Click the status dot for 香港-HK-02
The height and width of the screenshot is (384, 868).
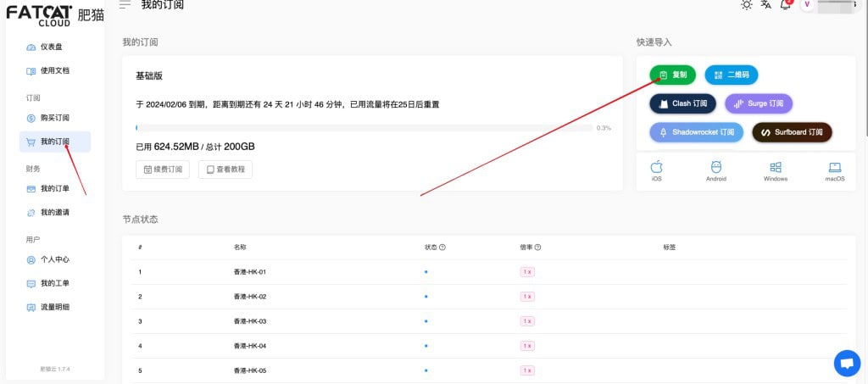(x=426, y=297)
